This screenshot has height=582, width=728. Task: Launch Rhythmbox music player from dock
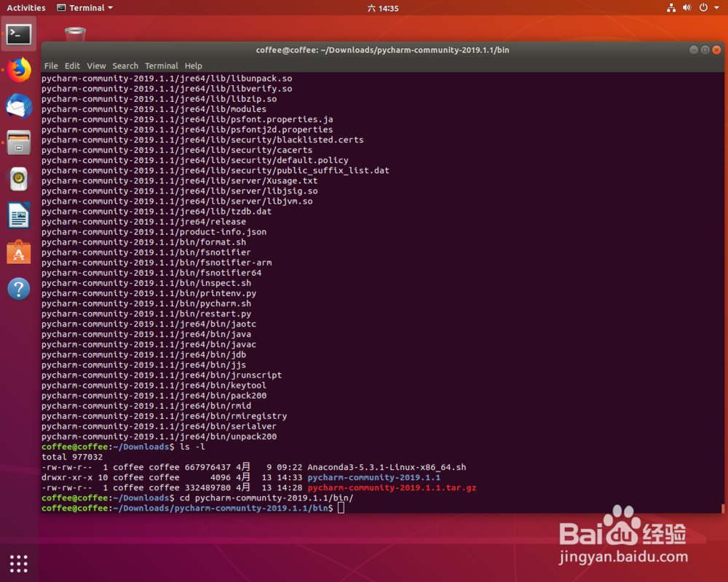[x=19, y=179]
